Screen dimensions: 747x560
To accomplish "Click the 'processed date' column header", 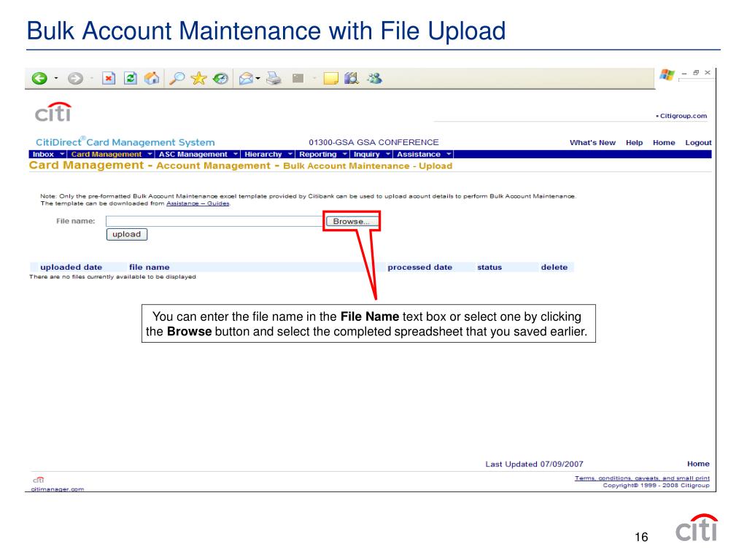I will pos(419,267).
